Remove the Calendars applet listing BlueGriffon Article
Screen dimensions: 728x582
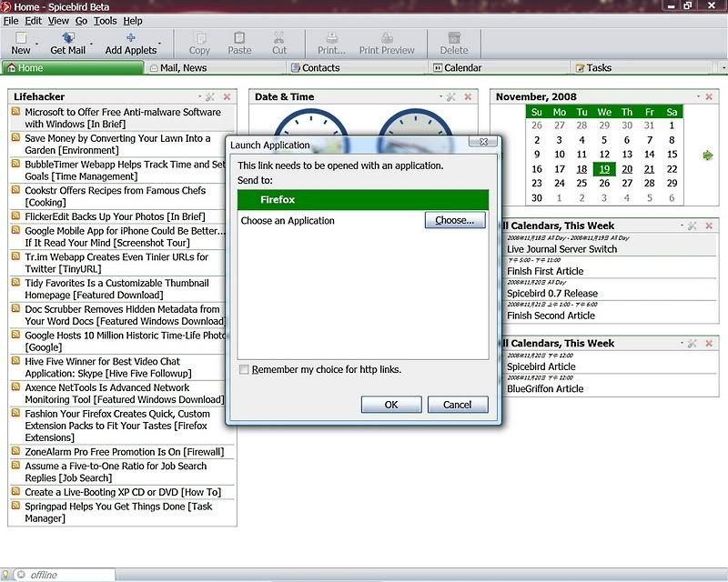709,344
